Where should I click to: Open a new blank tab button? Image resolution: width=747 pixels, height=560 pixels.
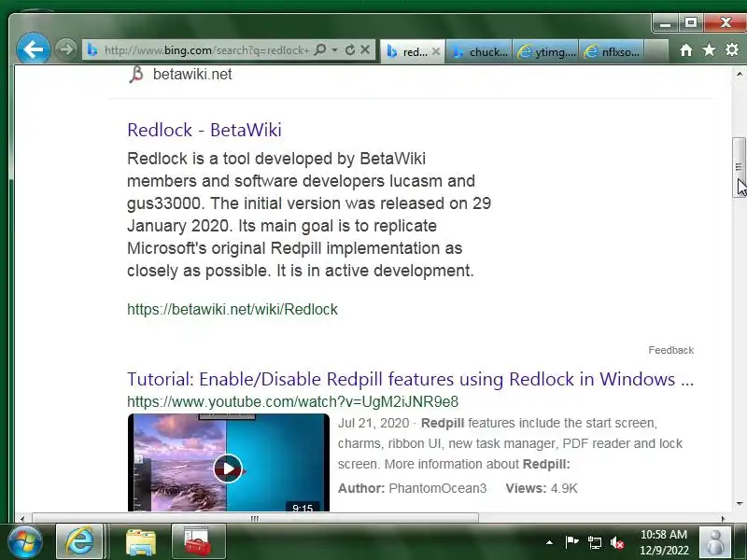tap(656, 51)
